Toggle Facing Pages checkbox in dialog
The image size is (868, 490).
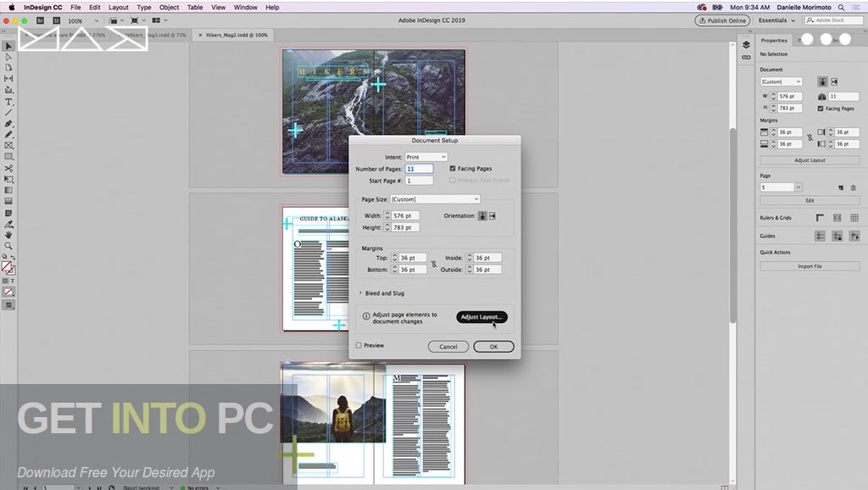pos(453,169)
